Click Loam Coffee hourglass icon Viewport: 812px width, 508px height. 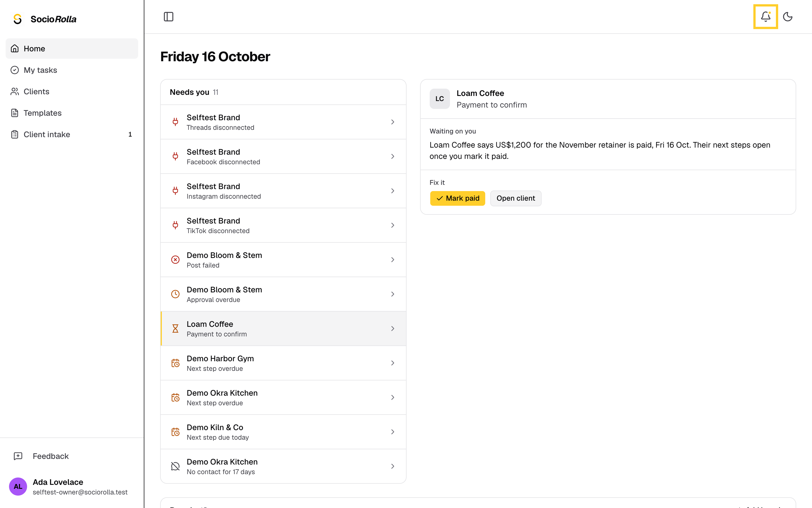[x=175, y=329]
